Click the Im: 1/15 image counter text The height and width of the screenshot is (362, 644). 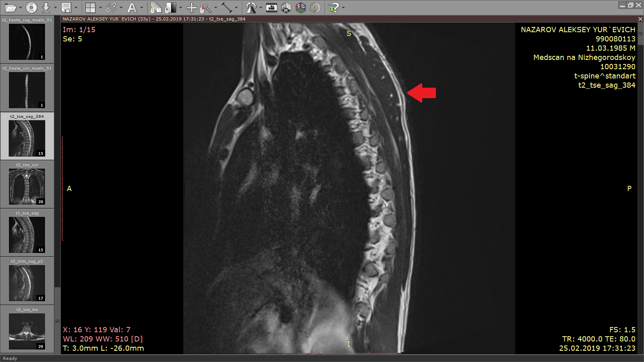coord(79,30)
